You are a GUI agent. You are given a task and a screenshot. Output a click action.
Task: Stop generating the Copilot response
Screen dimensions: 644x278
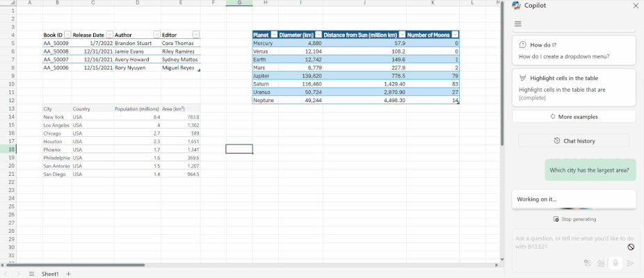(x=574, y=220)
